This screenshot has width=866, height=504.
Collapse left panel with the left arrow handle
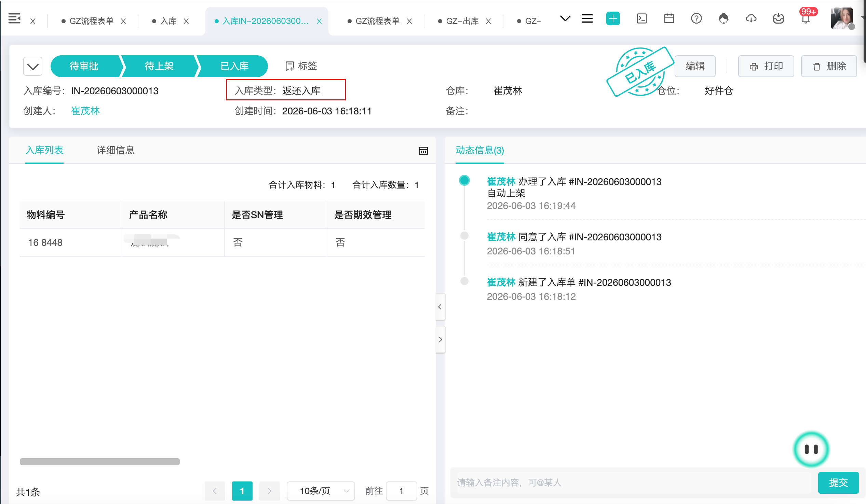pos(440,307)
